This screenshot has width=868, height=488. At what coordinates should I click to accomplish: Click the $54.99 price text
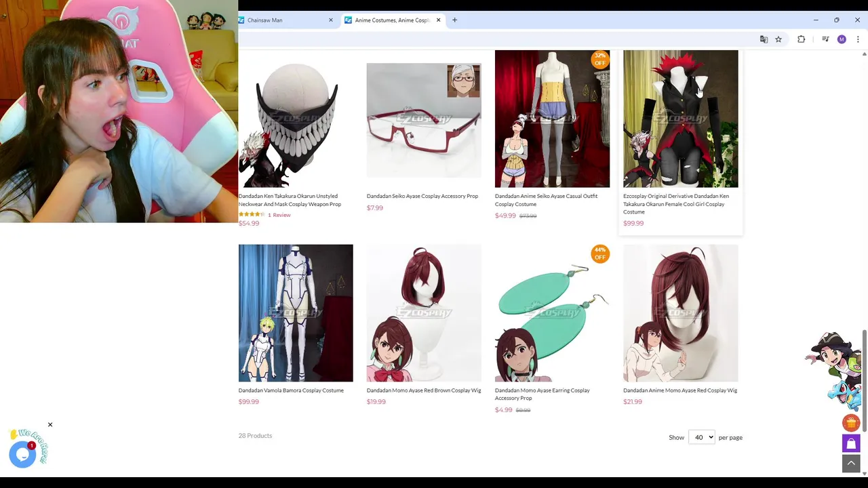[x=249, y=224]
